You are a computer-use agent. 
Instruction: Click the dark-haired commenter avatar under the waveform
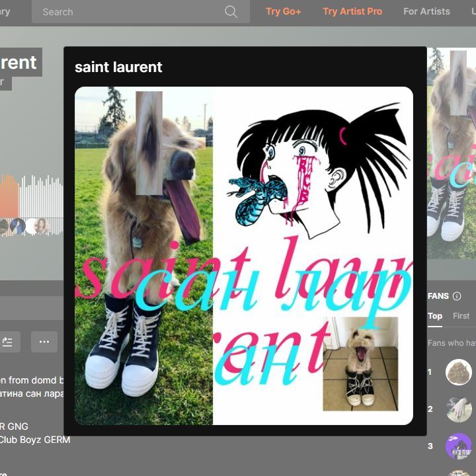click(x=18, y=226)
